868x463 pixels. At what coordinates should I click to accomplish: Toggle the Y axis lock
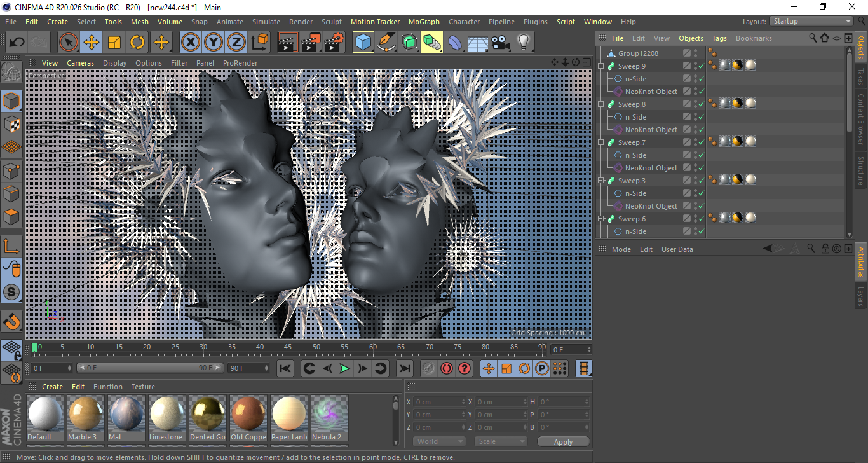[x=214, y=43]
